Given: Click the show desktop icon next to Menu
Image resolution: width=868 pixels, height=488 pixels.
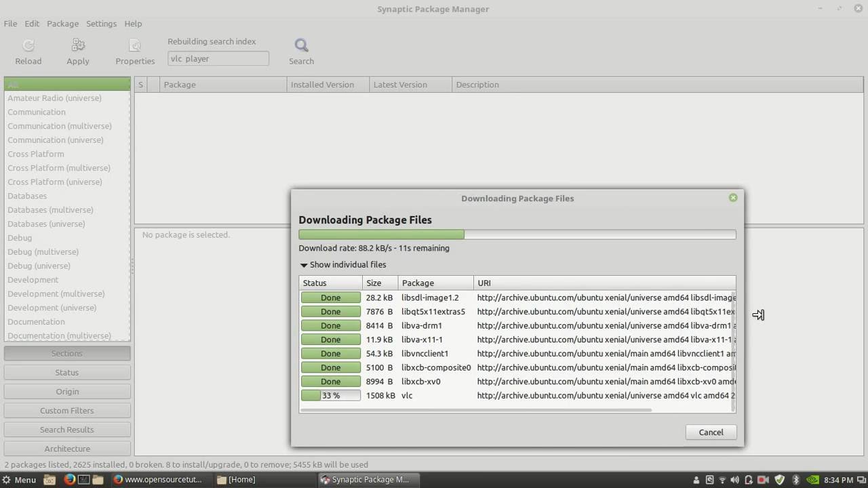Looking at the screenshot, I should point(50,479).
